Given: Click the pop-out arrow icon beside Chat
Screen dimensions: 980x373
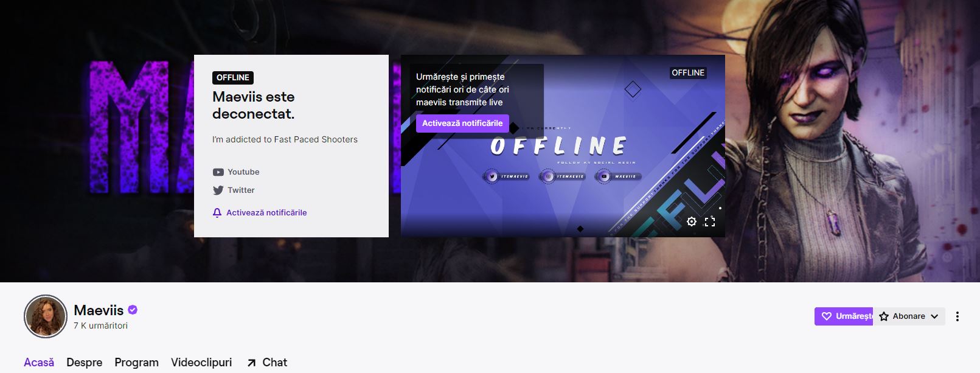Looking at the screenshot, I should pyautogui.click(x=251, y=363).
